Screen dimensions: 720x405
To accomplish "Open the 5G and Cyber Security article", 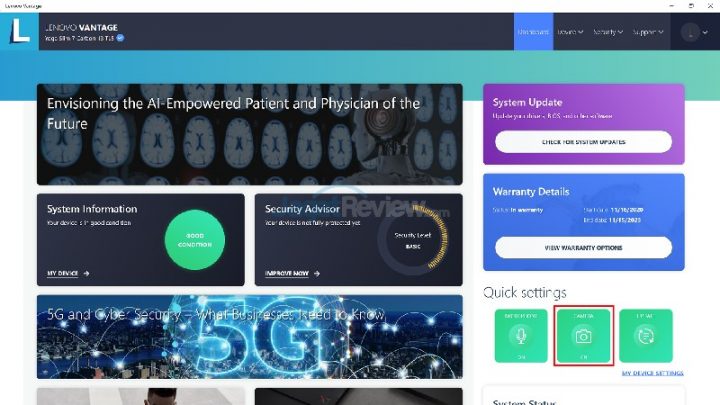I will pos(250,337).
